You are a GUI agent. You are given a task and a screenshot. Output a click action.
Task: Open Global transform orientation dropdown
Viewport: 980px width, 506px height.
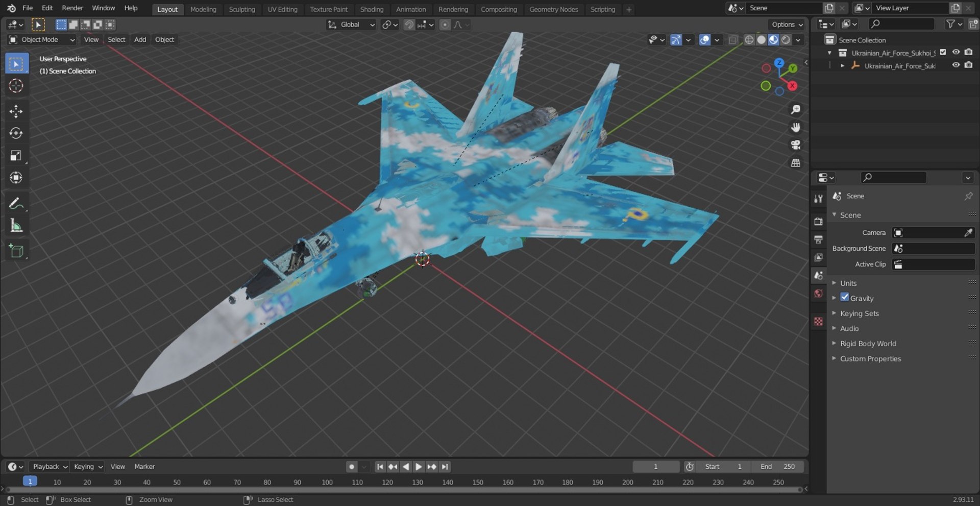click(351, 25)
